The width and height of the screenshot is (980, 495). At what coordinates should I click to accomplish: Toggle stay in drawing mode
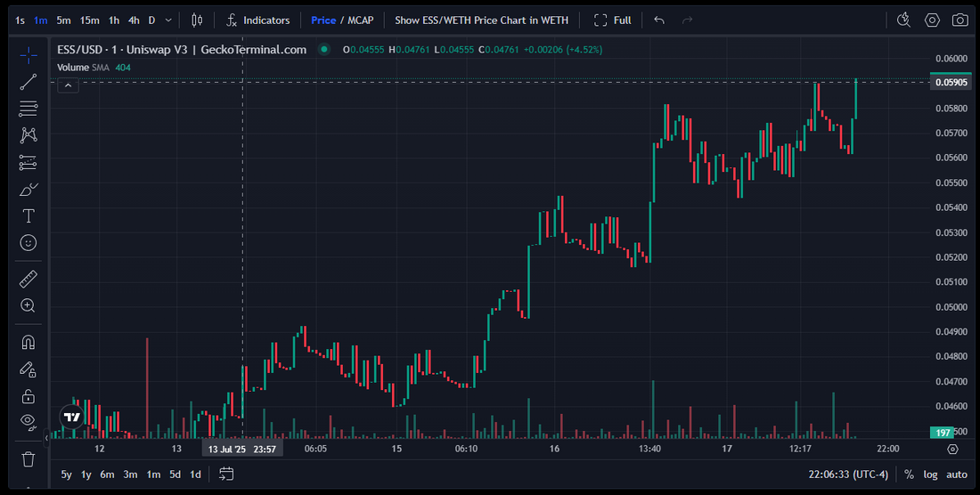29,369
